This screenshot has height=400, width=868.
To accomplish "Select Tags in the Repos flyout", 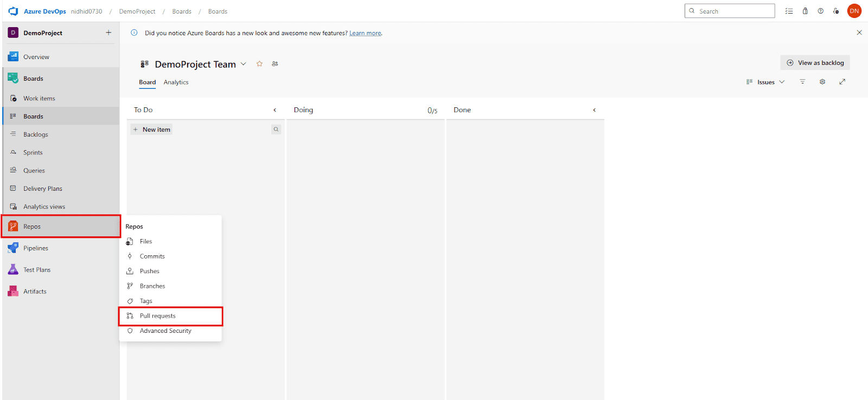I will click(x=170, y=301).
